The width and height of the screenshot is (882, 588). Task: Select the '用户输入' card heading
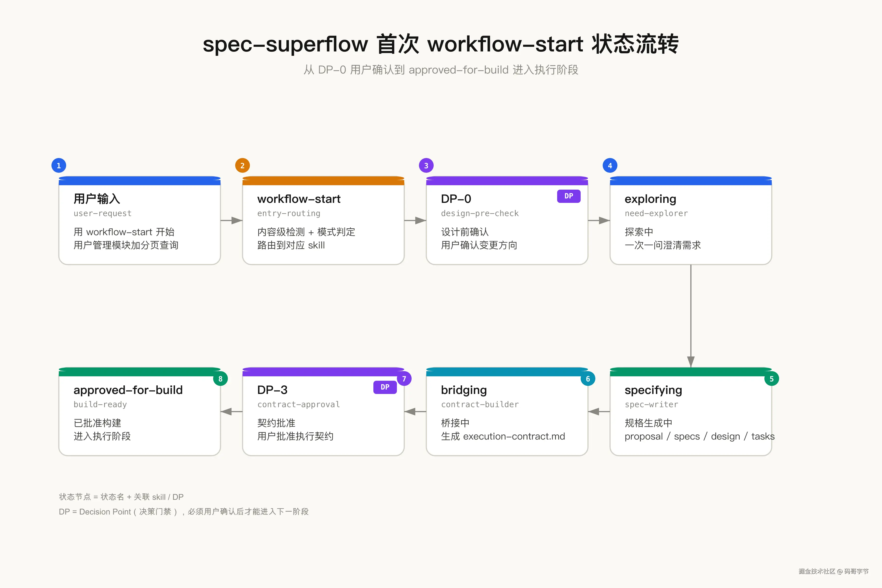(x=97, y=199)
